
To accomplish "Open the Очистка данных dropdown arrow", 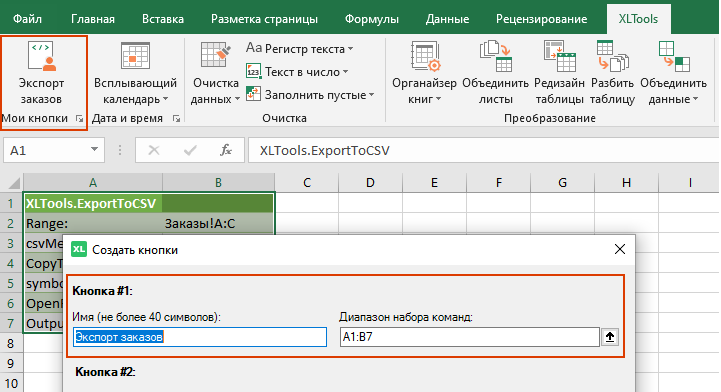I will point(237,99).
